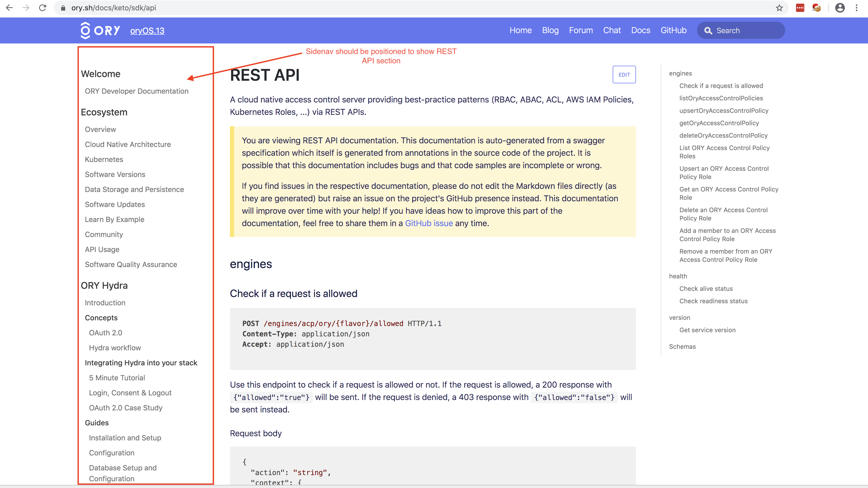The image size is (868, 488).
Task: Open the browser profile avatar
Action: (840, 8)
